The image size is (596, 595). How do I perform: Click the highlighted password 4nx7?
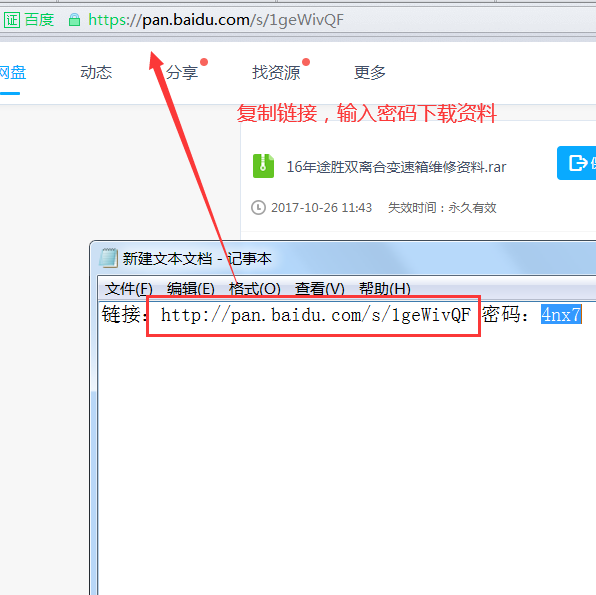(x=561, y=315)
